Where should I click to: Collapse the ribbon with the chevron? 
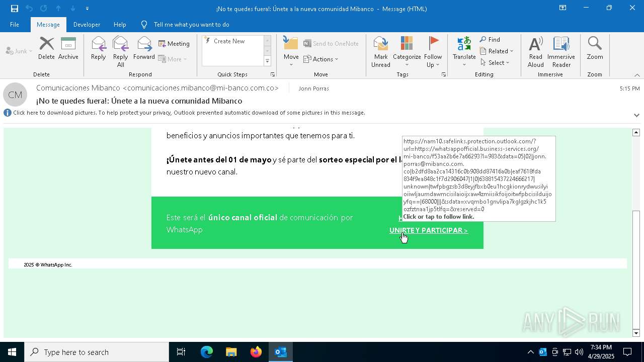636,75
